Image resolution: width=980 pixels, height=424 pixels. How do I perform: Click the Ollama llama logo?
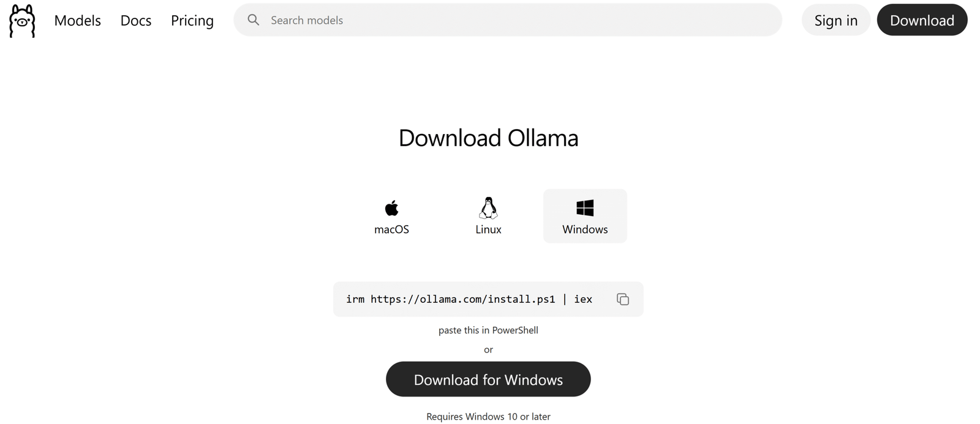tap(22, 21)
